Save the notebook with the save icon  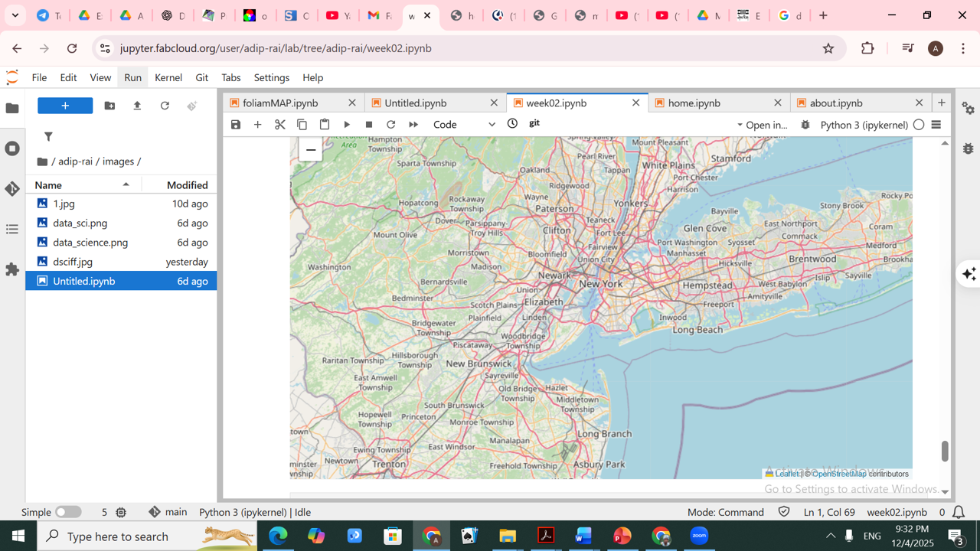pyautogui.click(x=236, y=125)
